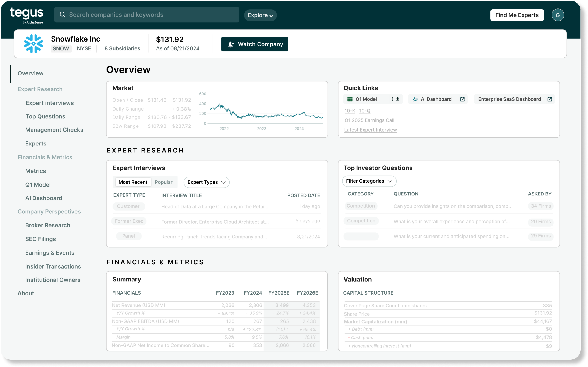588x367 pixels.
Task: Open SEC Filings in sidebar
Action: tap(40, 239)
